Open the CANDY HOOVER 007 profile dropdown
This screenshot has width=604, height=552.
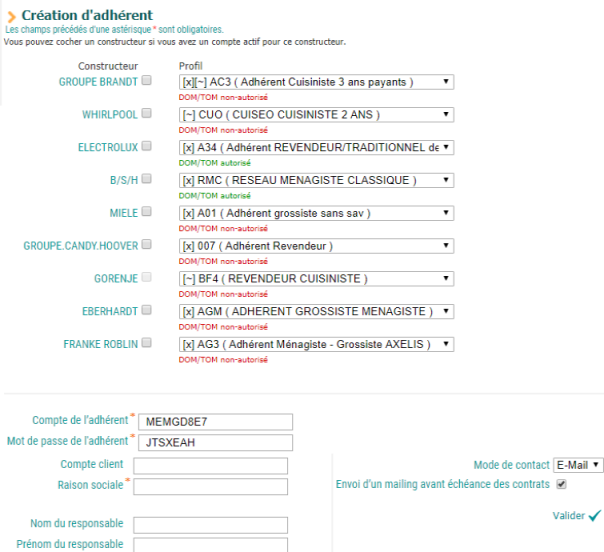[316, 246]
